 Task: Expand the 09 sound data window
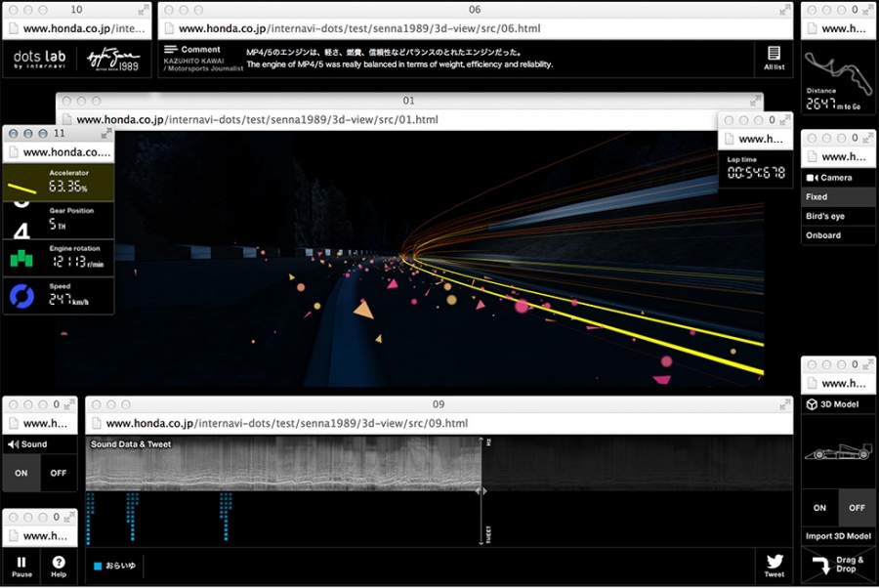(782, 403)
